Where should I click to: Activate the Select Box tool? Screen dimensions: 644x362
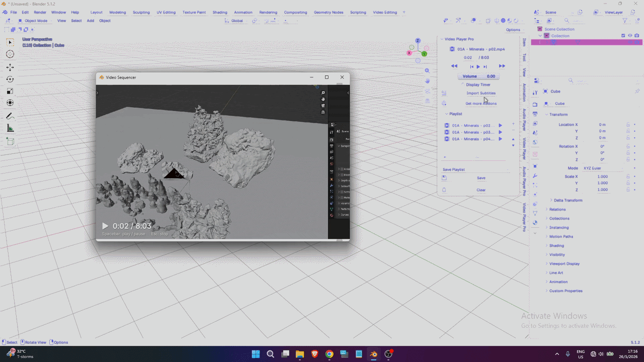click(10, 42)
